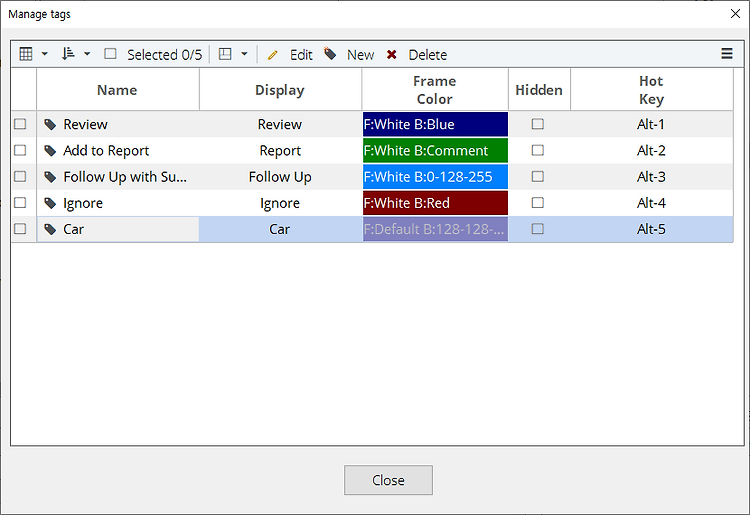This screenshot has height=515, width=750.
Task: Click the Alt-2 hot key cell
Action: (x=651, y=151)
